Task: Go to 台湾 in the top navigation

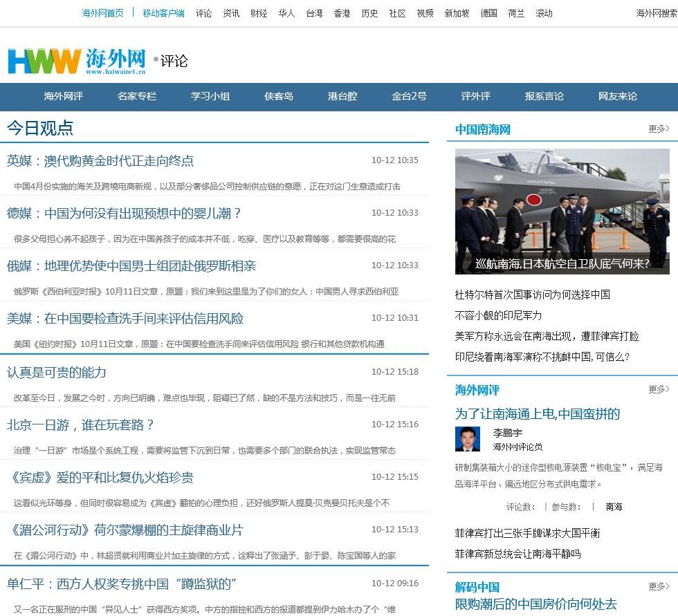Action: tap(314, 13)
